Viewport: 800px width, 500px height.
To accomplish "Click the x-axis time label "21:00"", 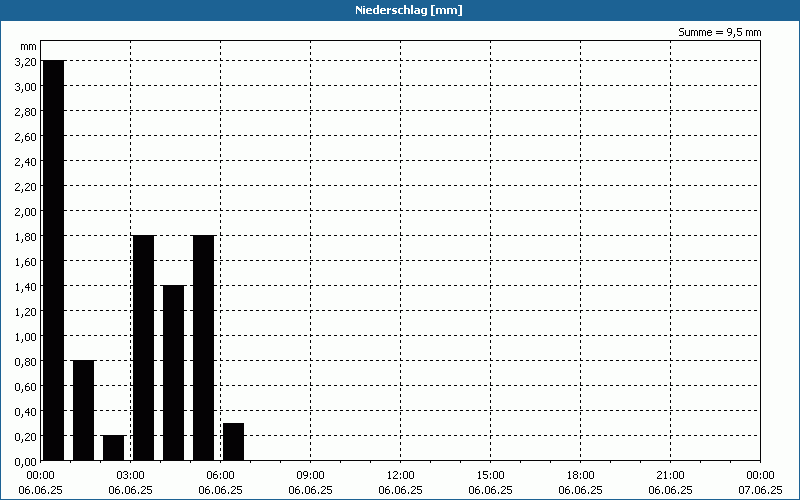I will pos(670,476).
